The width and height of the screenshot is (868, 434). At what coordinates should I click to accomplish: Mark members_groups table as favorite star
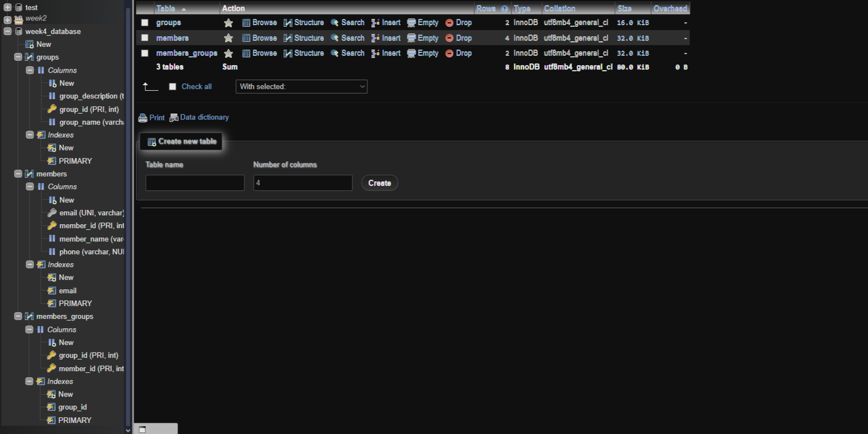[228, 53]
